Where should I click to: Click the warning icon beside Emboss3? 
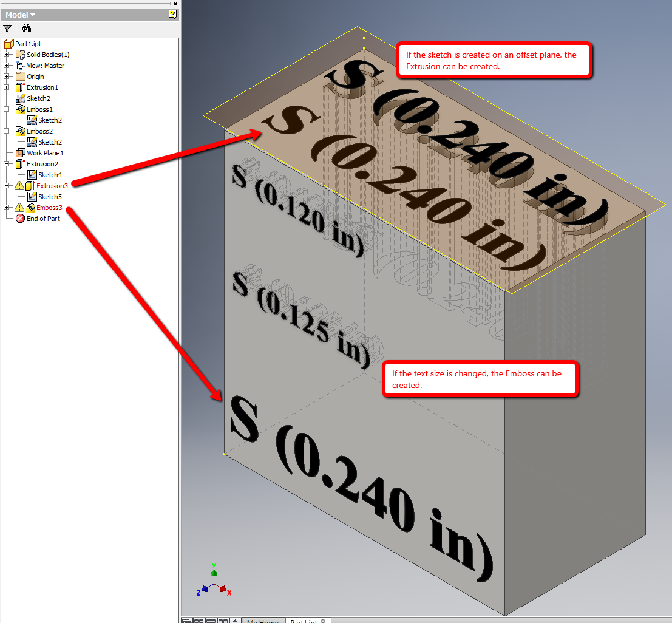pos(19,208)
